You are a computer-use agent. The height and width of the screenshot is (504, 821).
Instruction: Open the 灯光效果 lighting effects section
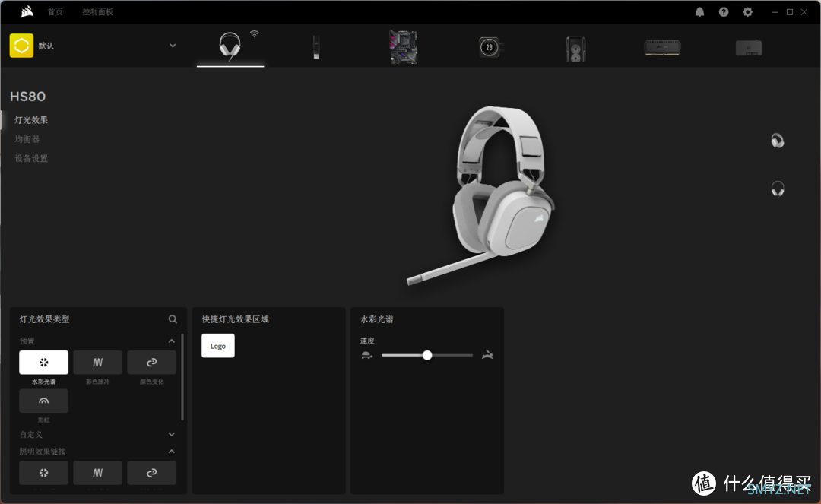tap(31, 120)
